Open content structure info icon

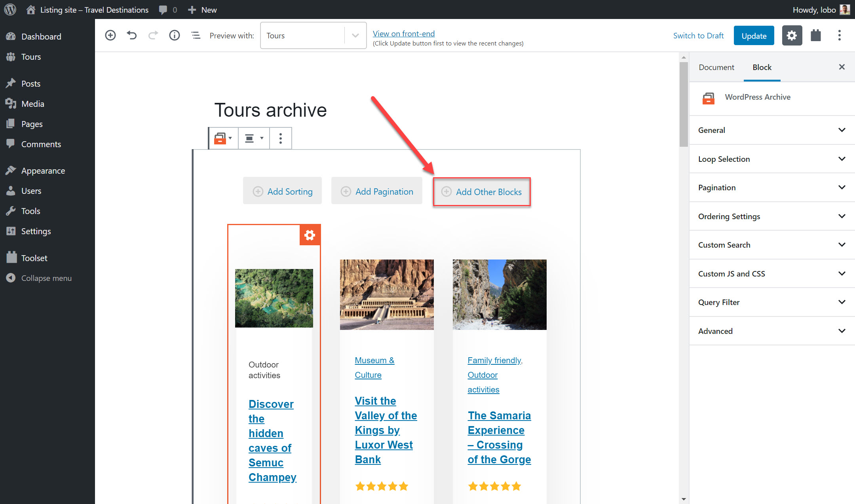(x=175, y=35)
